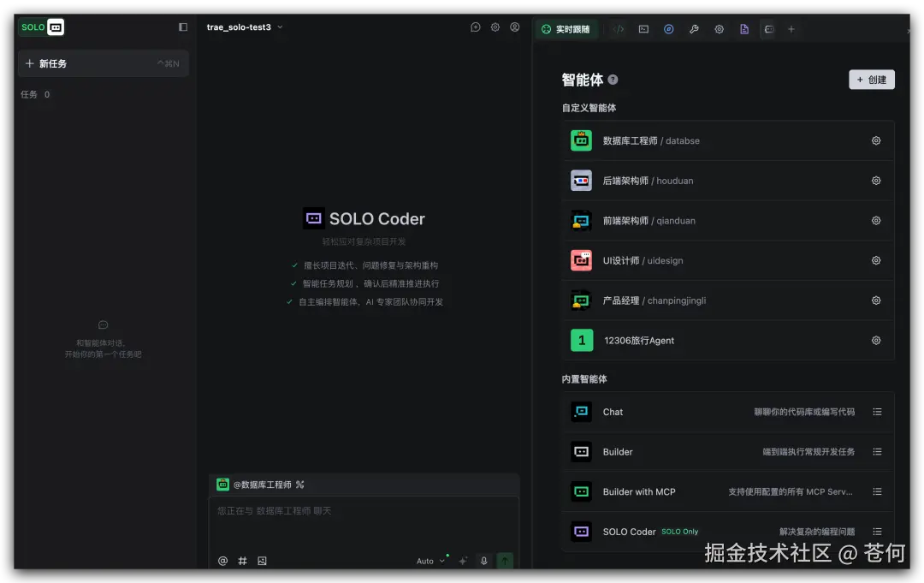
Task: Toggle the left sidebar panel visibility
Action: point(182,27)
